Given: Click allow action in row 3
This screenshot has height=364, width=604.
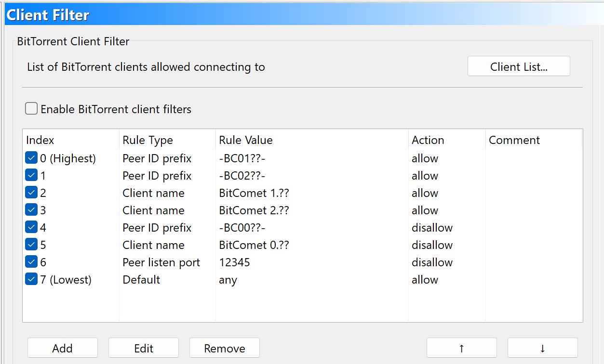Looking at the screenshot, I should point(425,210).
